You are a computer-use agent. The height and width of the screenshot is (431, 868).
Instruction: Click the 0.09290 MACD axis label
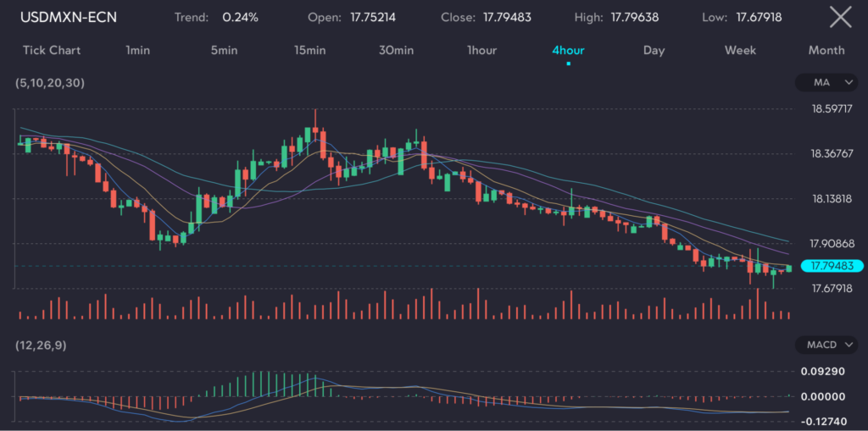[x=823, y=371]
